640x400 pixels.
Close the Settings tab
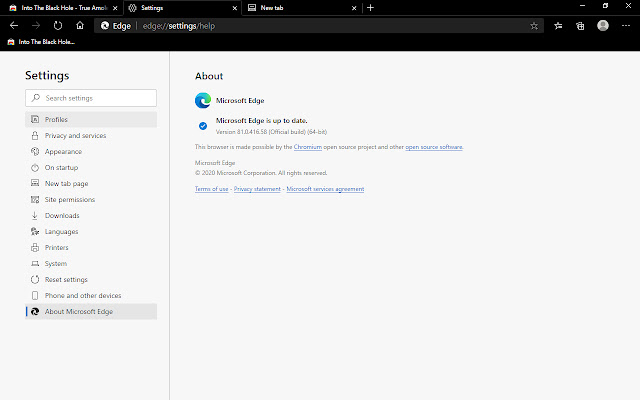coord(235,7)
